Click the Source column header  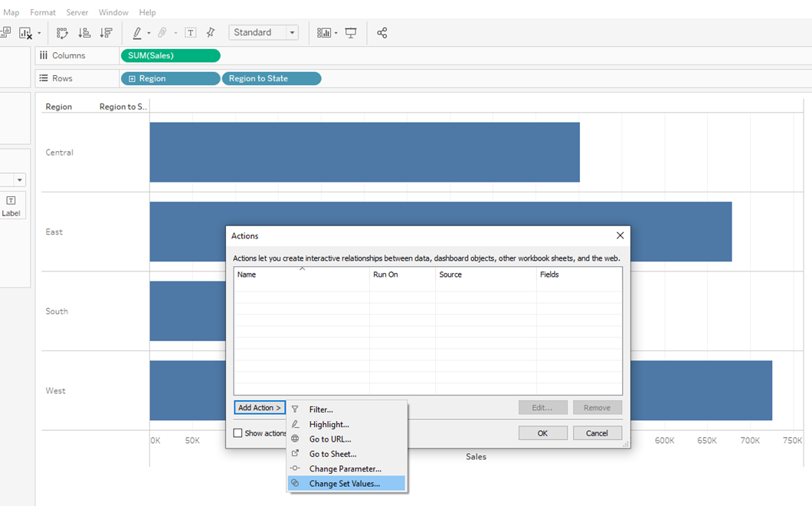(486, 274)
